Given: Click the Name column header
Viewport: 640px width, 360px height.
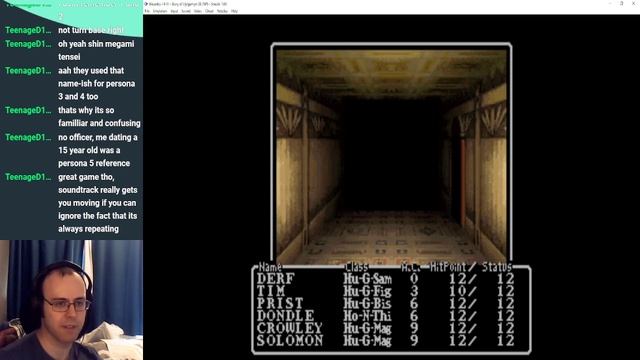Looking at the screenshot, I should [x=270, y=267].
